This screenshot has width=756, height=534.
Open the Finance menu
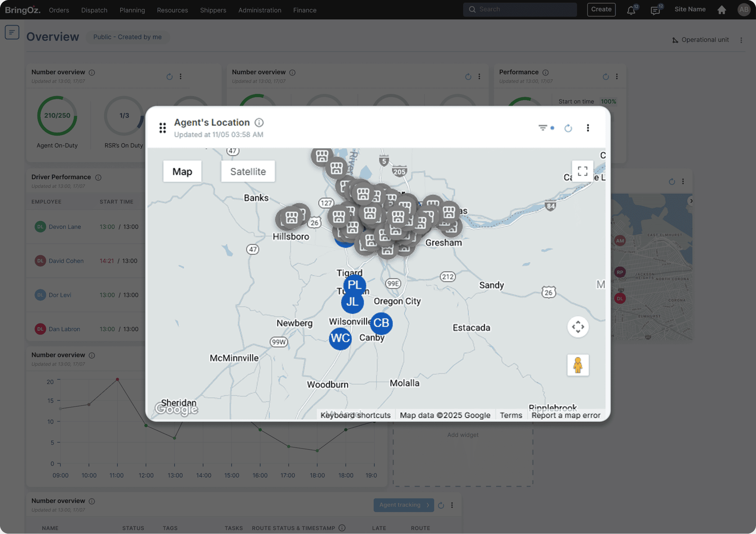[x=305, y=10]
